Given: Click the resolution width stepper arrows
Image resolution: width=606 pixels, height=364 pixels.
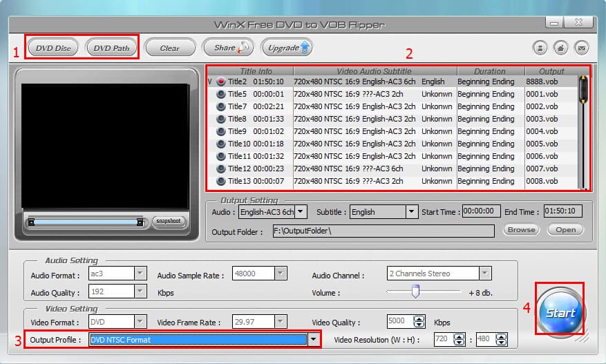Looking at the screenshot, I should tap(459, 340).
